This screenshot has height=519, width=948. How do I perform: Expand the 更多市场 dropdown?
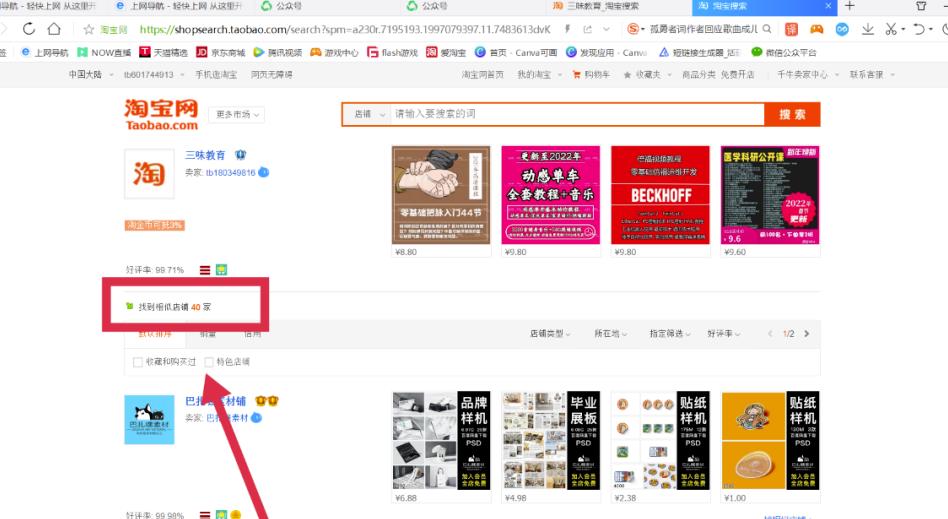[x=239, y=115]
